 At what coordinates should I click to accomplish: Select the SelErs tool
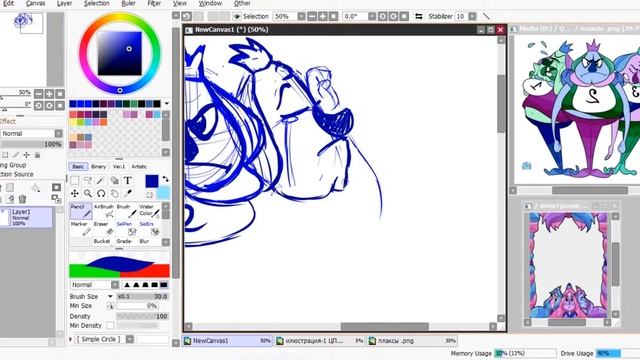click(149, 229)
